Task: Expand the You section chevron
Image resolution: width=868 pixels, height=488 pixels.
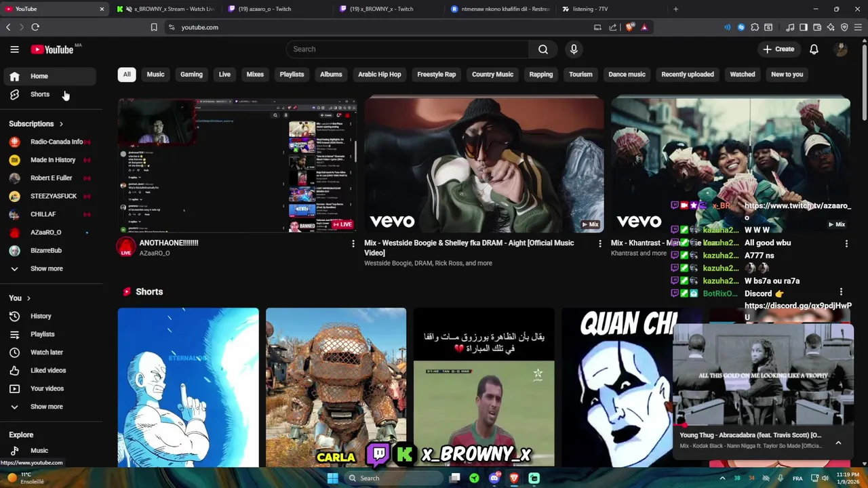Action: (28, 298)
